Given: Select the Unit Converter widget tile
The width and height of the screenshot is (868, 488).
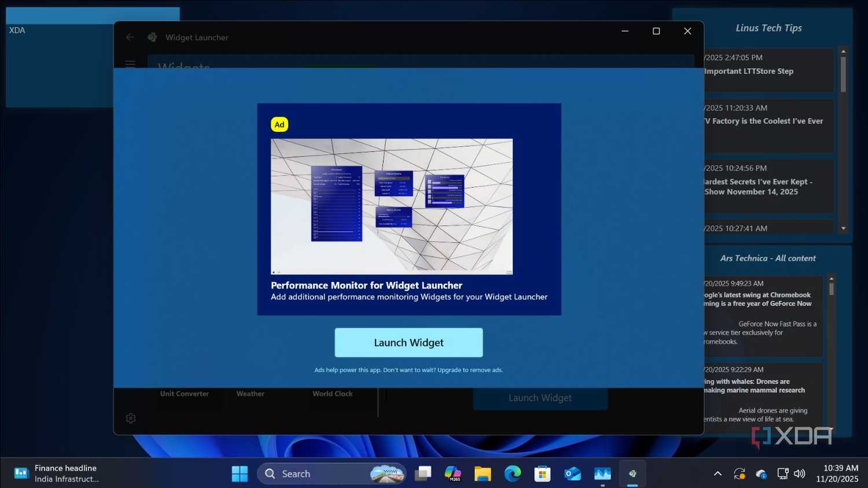Looking at the screenshot, I should 185,394.
